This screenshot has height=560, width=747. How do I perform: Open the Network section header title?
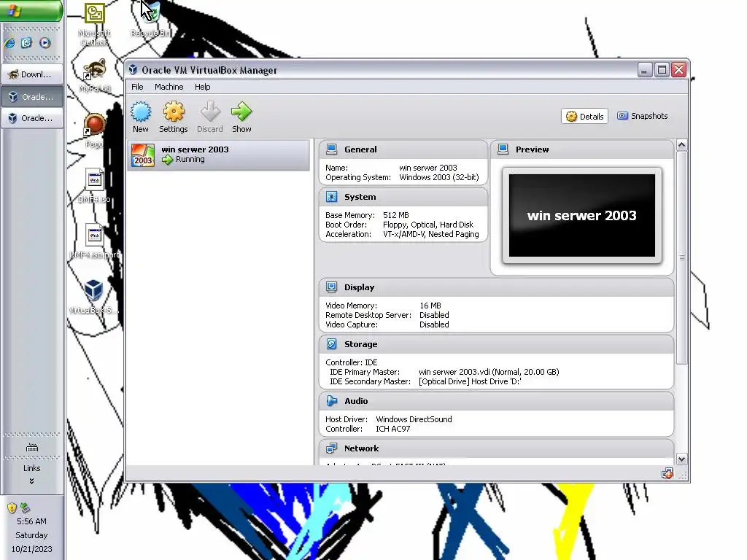(361, 448)
